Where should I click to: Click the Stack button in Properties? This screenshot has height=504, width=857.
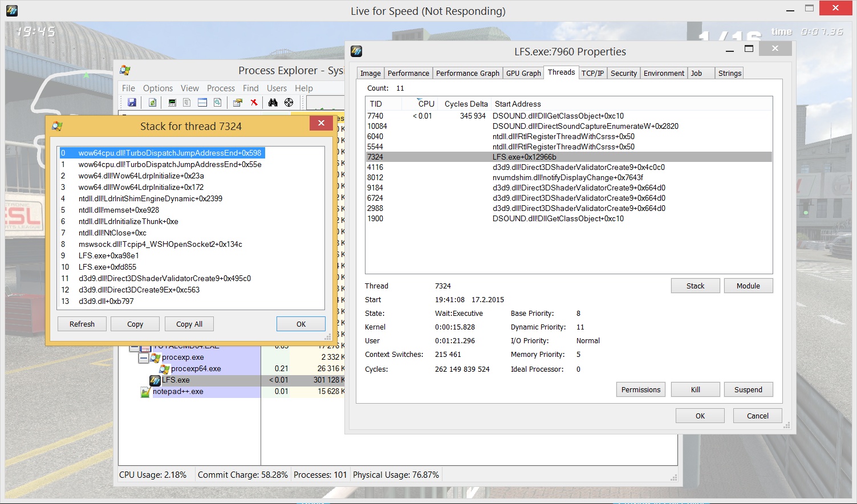coord(696,286)
